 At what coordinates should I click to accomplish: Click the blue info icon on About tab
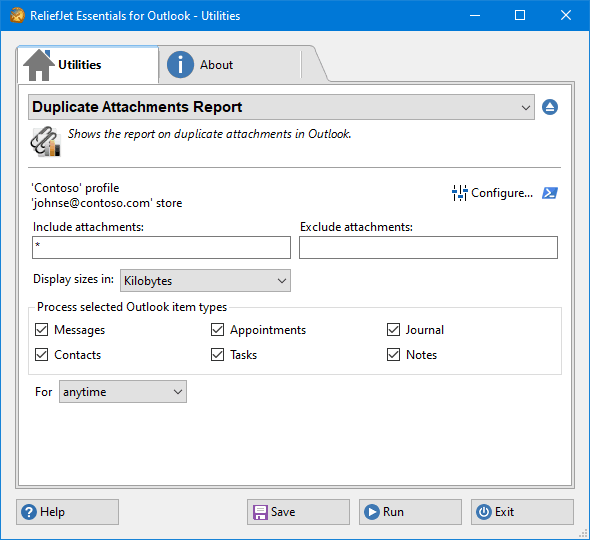pyautogui.click(x=180, y=65)
